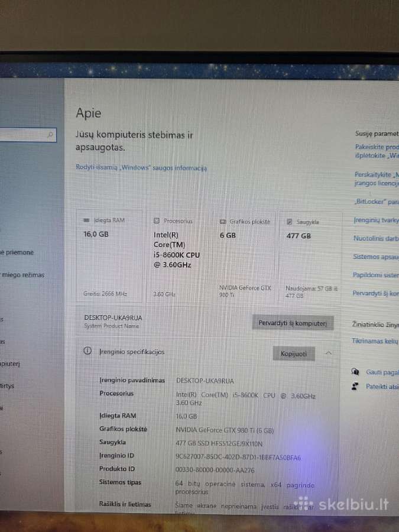
Task: Open Pakeiskite produkto kodą link
Action: [377, 151]
